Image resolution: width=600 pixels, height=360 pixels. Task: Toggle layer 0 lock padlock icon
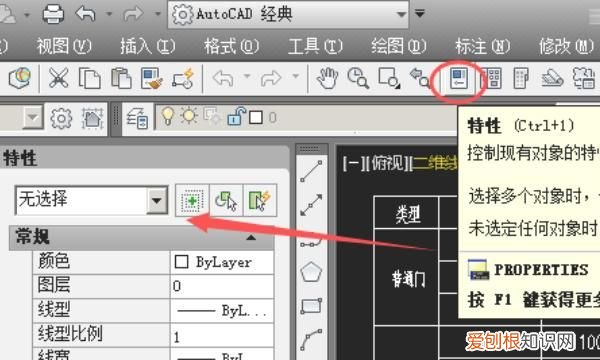(236, 116)
